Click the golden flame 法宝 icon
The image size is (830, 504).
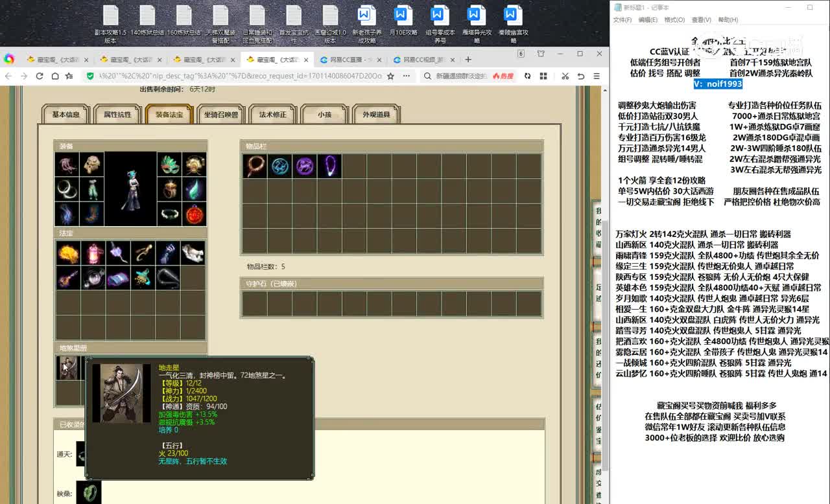coord(67,253)
